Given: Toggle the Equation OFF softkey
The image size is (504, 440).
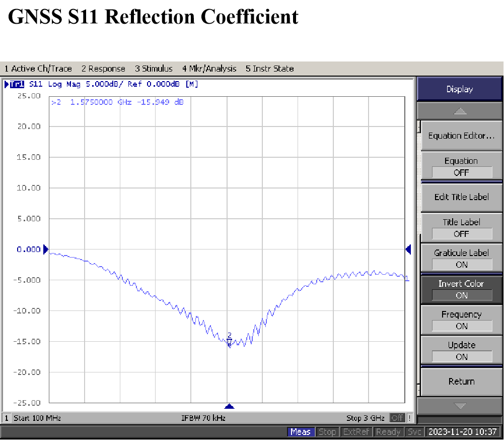Looking at the screenshot, I should click(461, 166).
